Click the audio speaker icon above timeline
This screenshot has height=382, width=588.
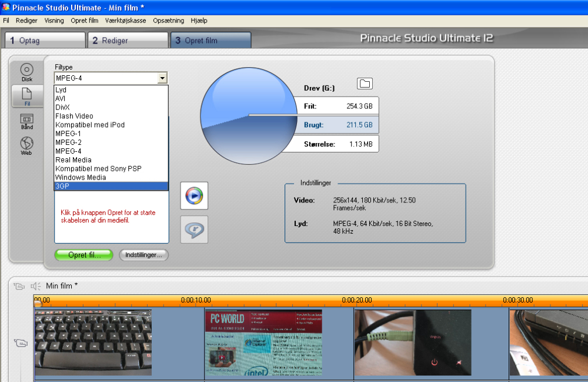click(x=36, y=286)
